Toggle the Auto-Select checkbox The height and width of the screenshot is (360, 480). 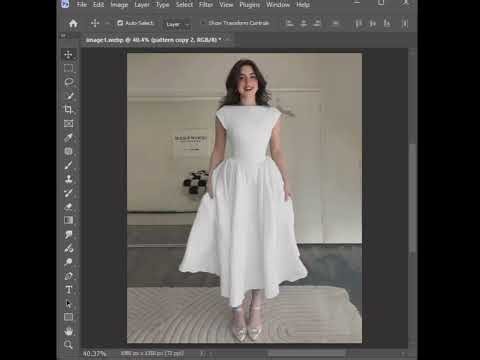[120, 23]
